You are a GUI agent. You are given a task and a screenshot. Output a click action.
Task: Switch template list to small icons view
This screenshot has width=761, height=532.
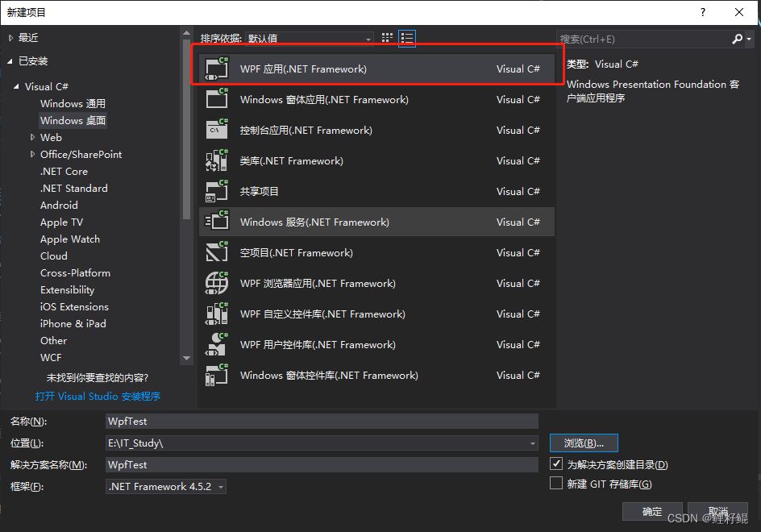click(x=385, y=38)
